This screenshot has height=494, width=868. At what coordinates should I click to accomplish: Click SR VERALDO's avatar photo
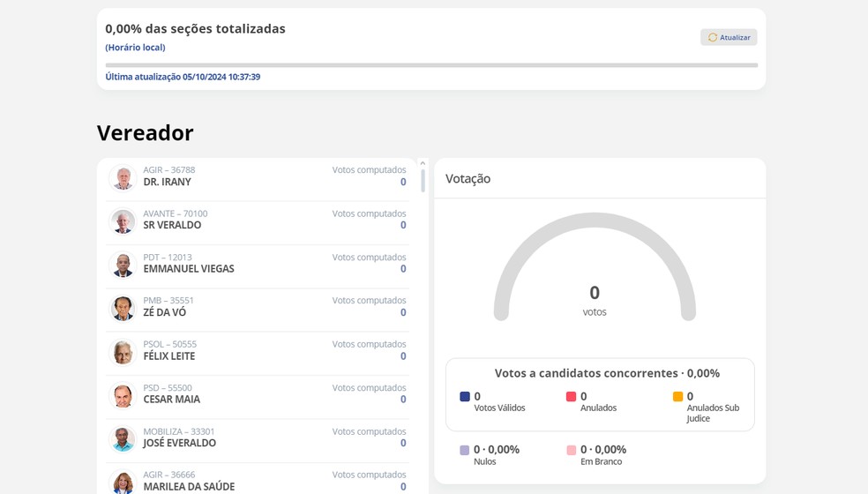point(123,221)
